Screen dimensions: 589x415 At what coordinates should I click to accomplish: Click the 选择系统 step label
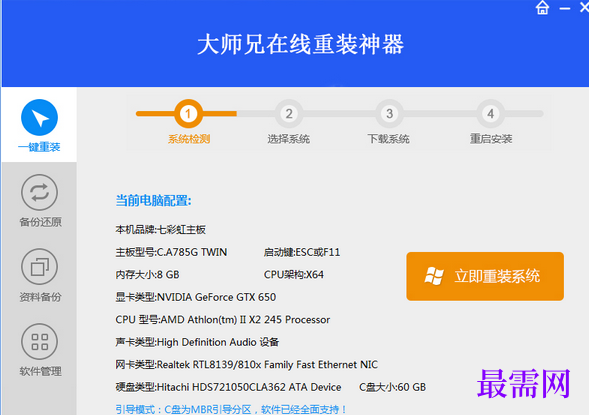(x=288, y=139)
